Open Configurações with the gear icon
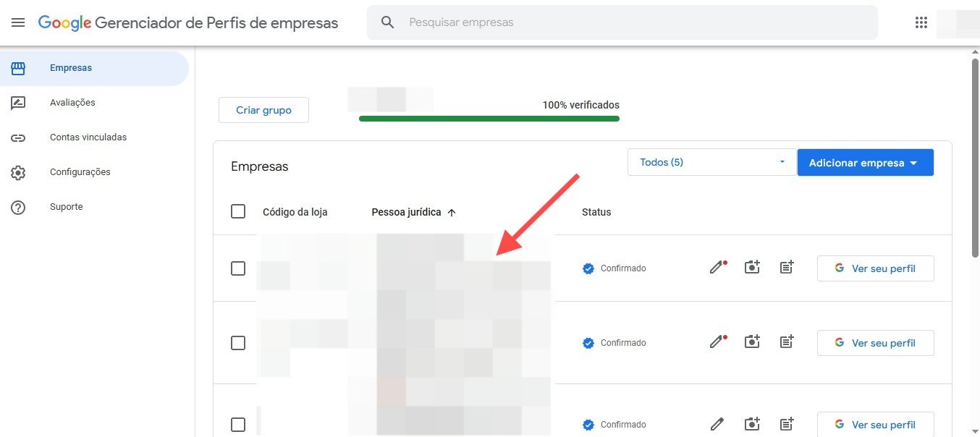980x437 pixels. [x=20, y=172]
